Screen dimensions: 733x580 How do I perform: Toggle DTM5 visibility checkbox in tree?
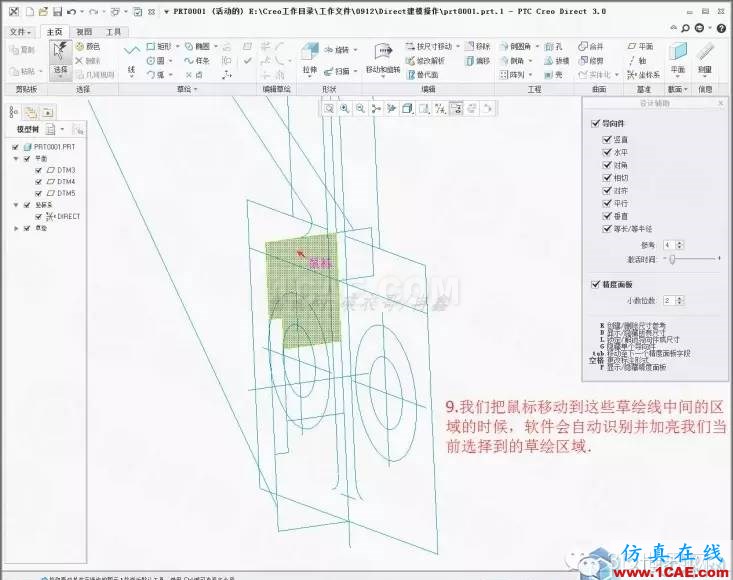tap(39, 193)
